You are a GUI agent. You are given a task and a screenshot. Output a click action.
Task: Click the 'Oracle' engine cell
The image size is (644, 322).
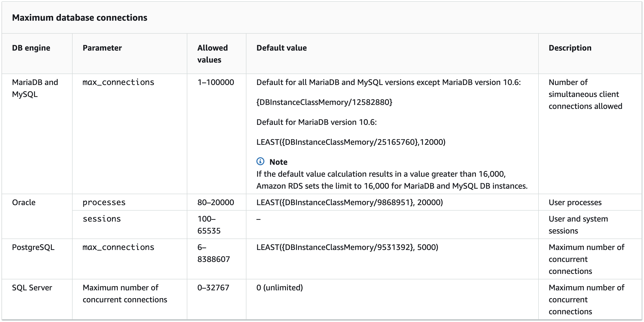[24, 202]
